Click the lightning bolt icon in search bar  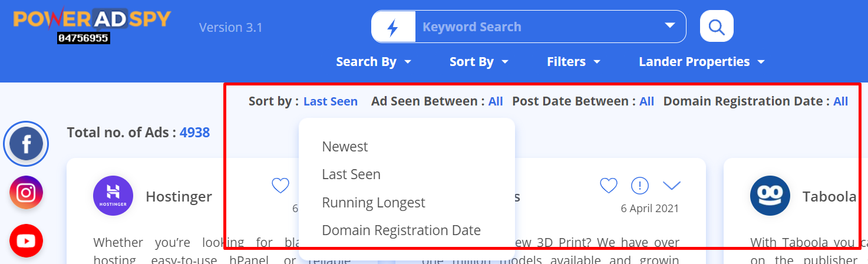point(393,27)
